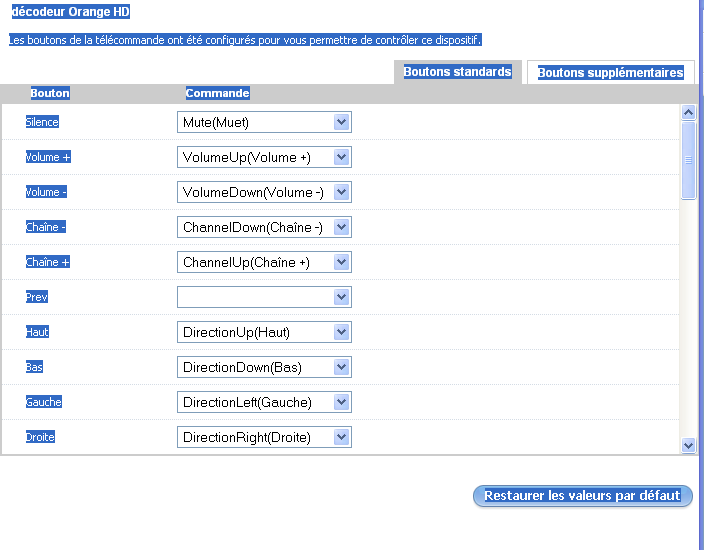This screenshot has width=704, height=550.
Task: Click the Commande column header
Action: tap(217, 93)
